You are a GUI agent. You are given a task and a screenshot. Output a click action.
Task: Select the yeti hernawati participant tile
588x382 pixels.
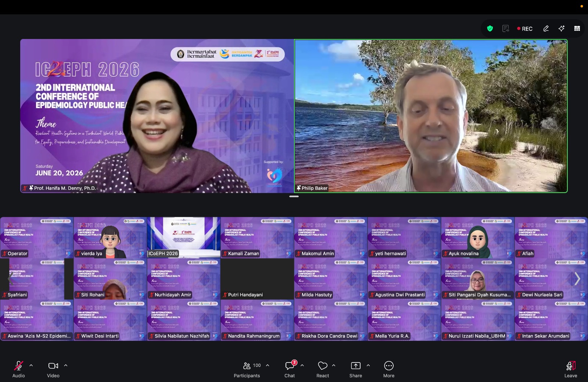[404, 238]
